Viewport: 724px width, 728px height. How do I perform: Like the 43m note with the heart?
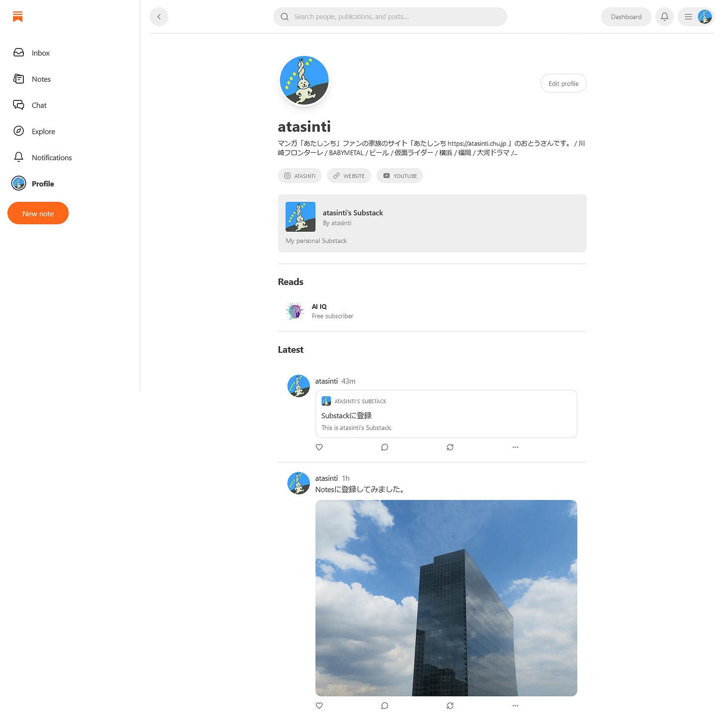tap(319, 447)
